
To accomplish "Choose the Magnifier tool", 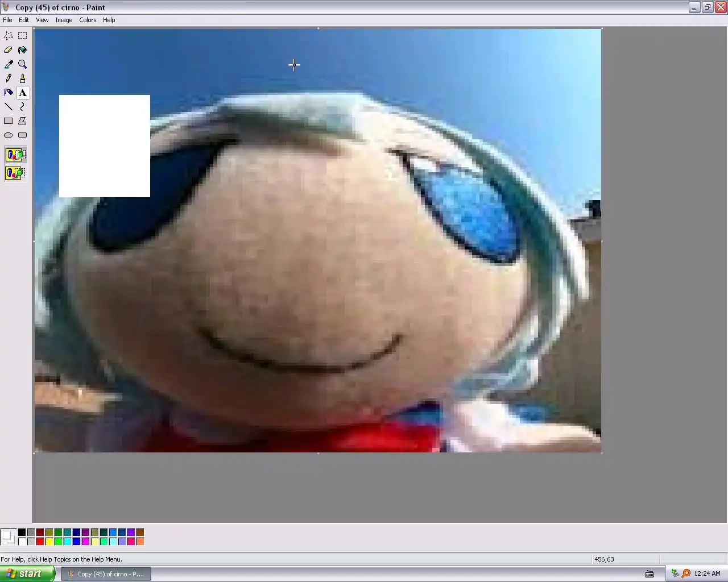I will pyautogui.click(x=23, y=64).
